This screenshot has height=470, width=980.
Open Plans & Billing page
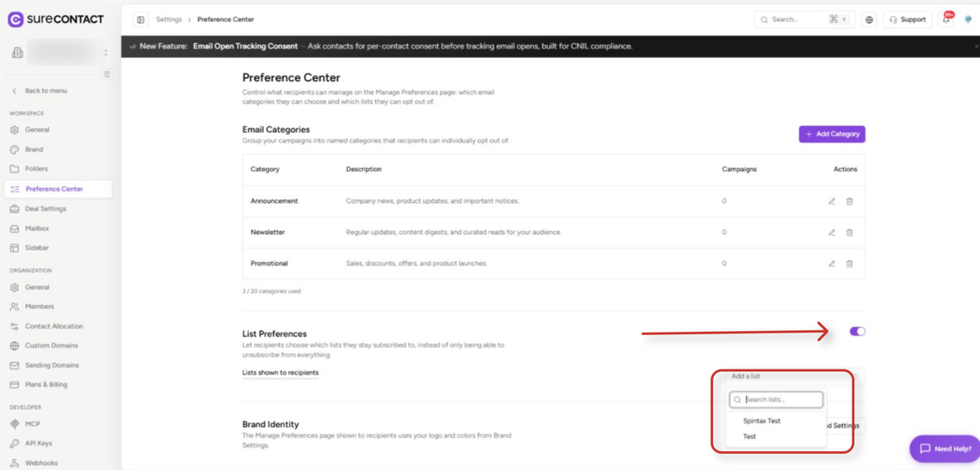click(47, 384)
